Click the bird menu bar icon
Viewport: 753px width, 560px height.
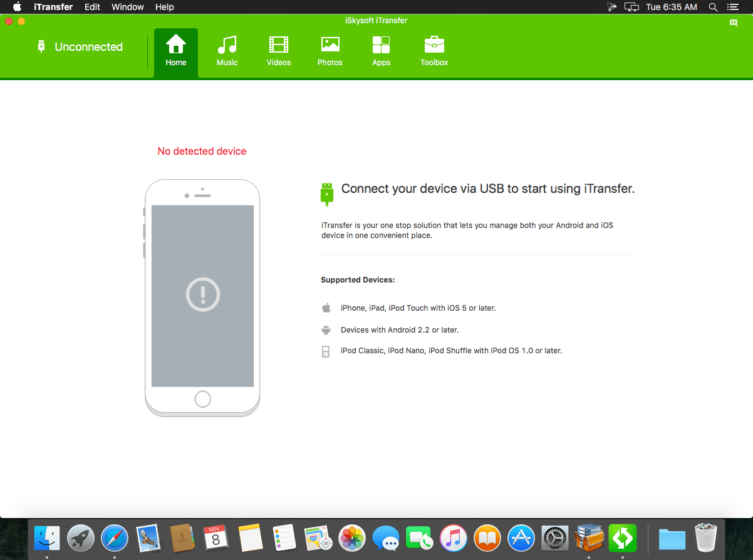coord(612,7)
